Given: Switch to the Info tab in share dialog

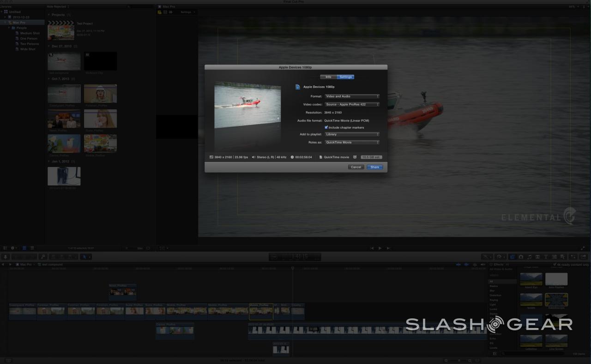Looking at the screenshot, I should coord(328,77).
